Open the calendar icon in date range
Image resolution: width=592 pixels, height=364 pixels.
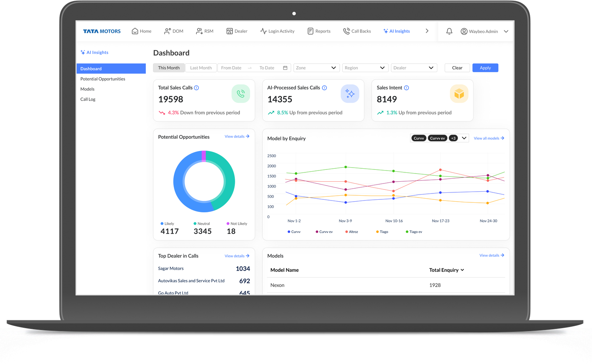pyautogui.click(x=285, y=68)
